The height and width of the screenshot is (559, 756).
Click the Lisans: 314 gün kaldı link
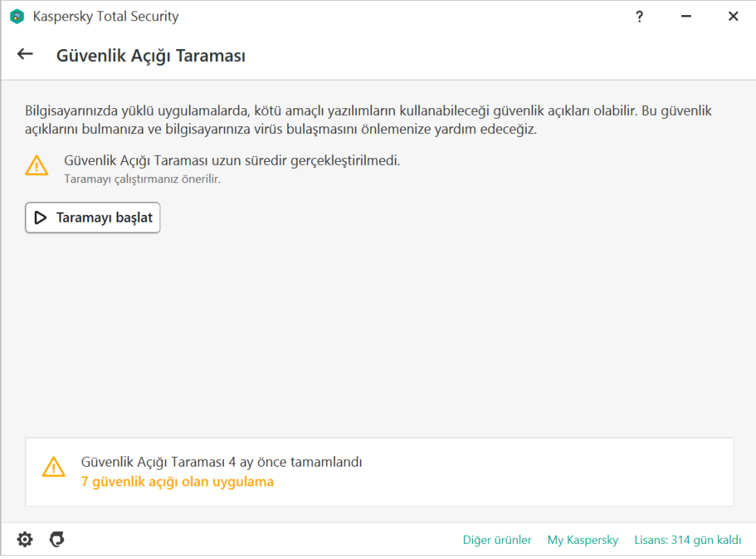(687, 539)
